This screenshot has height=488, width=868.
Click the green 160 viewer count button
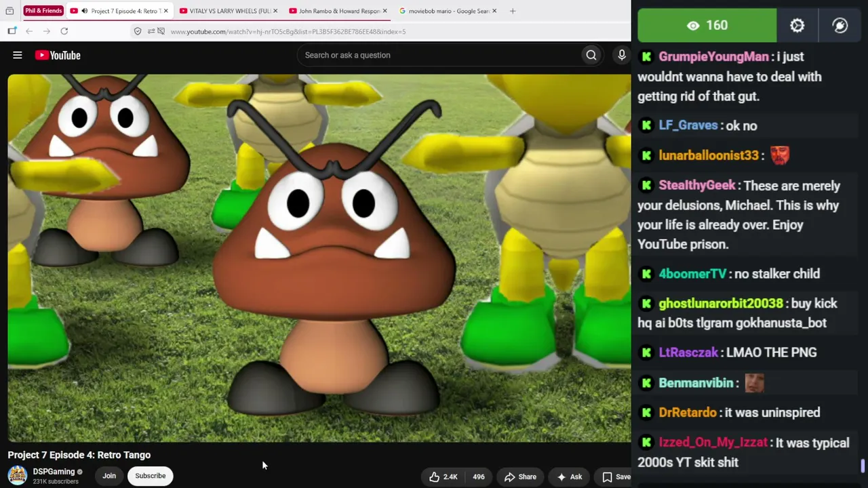707,26
